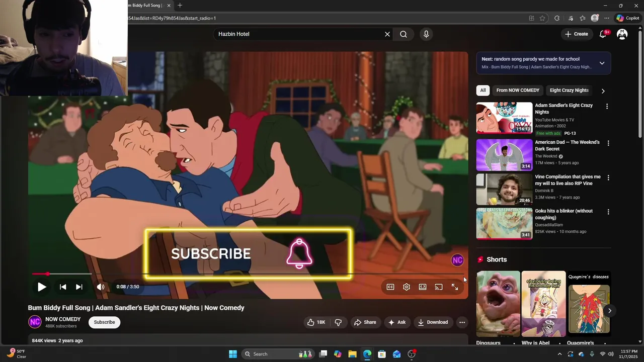Open the YouTube account avatar menu
Screen dimensions: 644x362
coord(622,34)
